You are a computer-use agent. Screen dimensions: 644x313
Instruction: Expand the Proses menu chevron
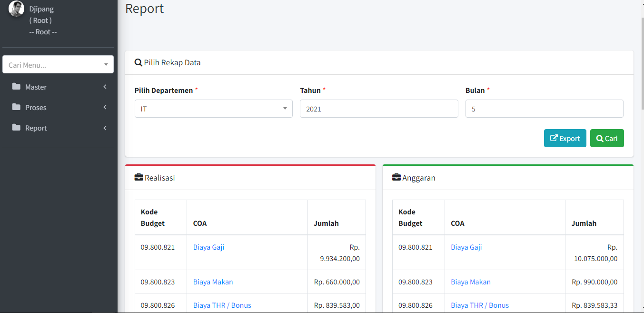105,107
